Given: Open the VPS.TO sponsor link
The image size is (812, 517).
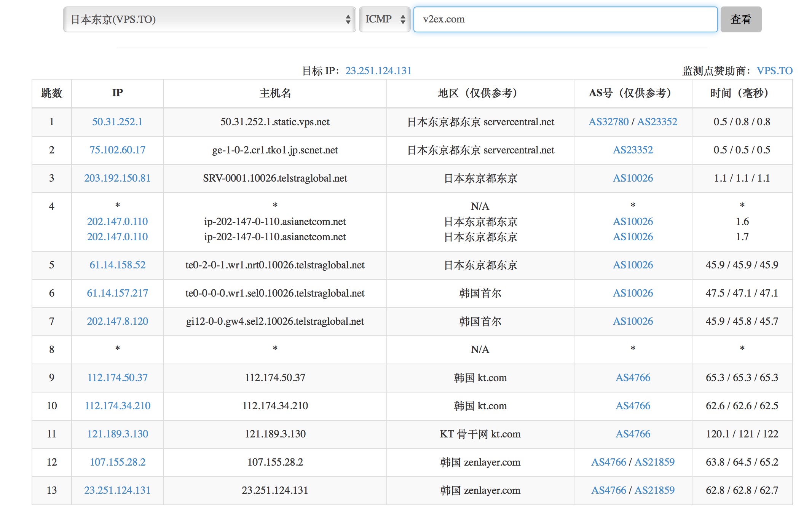Looking at the screenshot, I should click(x=774, y=71).
